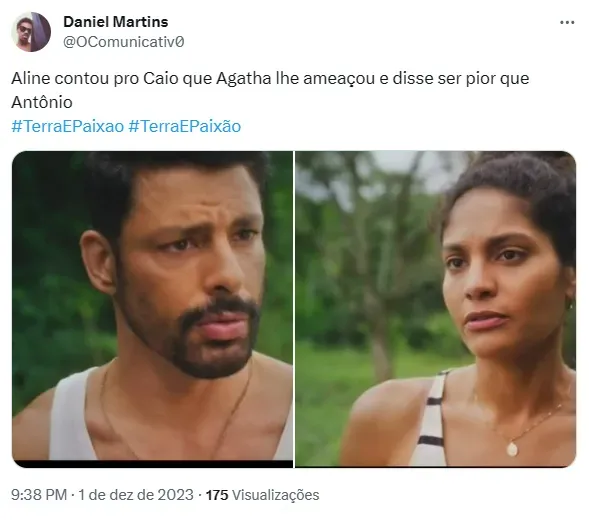The width and height of the screenshot is (589, 521).
Task: Click the word ameaçou in tweet text
Action: (x=338, y=79)
